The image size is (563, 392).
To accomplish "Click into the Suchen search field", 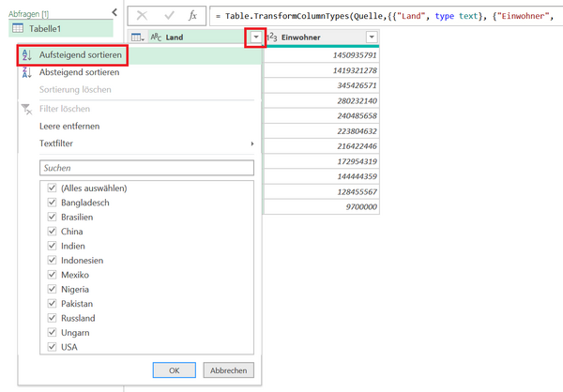I will [146, 167].
